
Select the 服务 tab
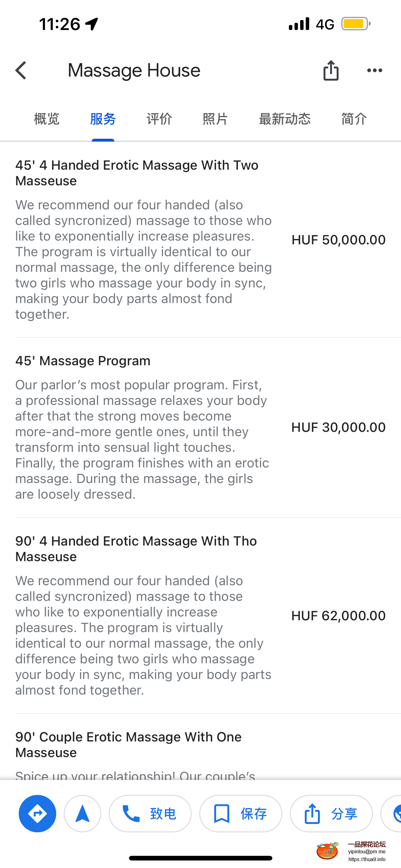point(103,119)
